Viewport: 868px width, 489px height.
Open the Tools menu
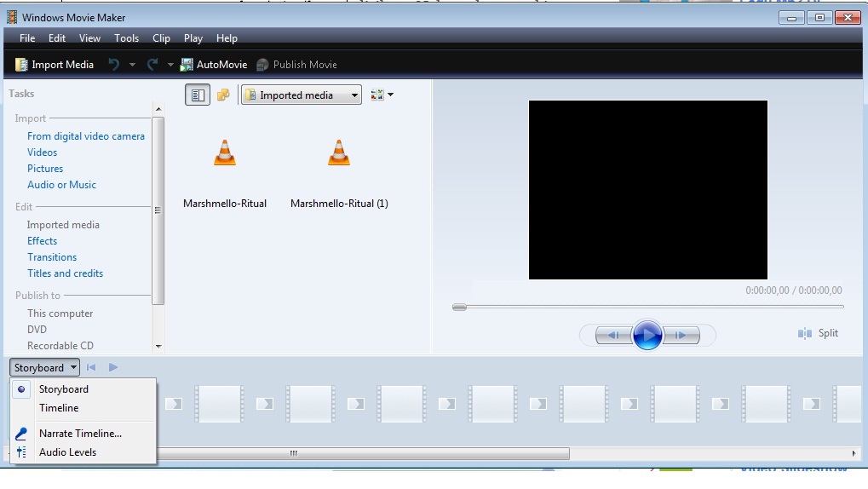pos(126,38)
